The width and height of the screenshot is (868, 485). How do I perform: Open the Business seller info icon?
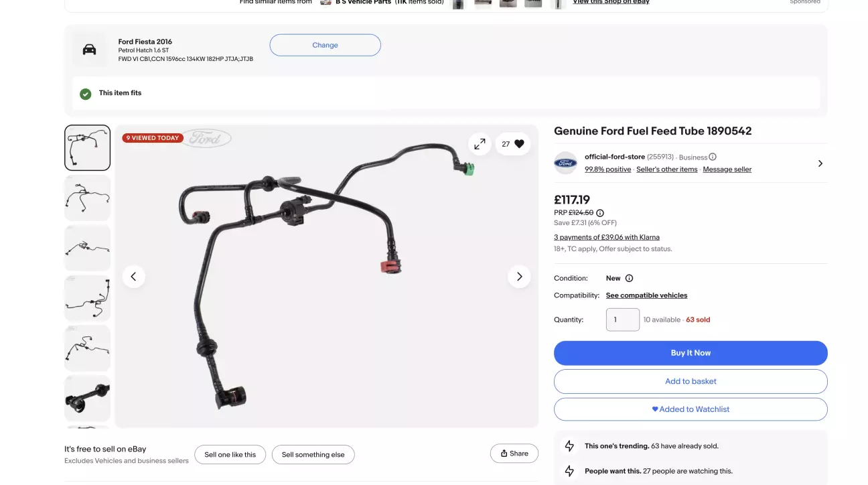point(713,157)
